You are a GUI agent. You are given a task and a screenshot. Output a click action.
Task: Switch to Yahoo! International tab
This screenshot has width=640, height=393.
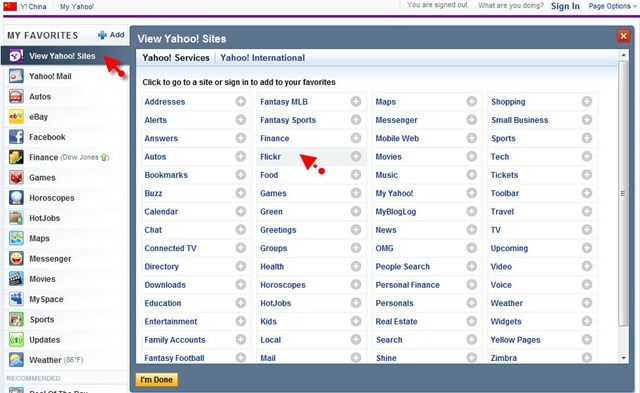[x=262, y=58]
